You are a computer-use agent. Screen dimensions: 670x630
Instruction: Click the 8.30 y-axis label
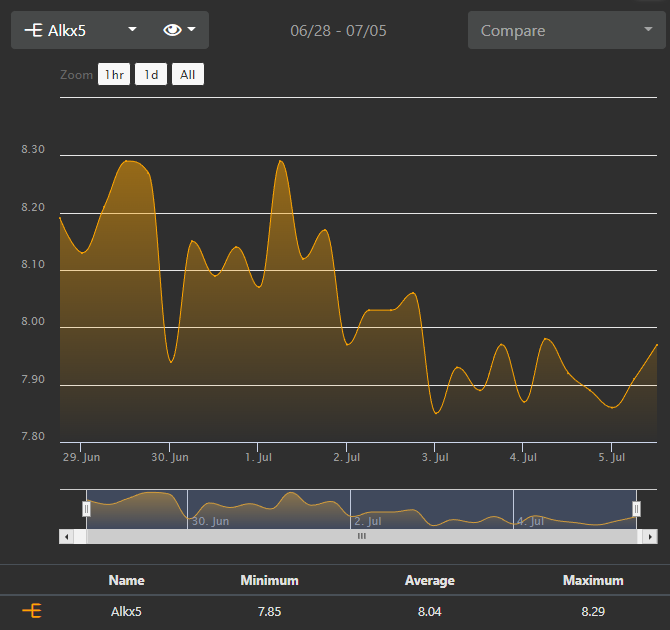pos(33,149)
